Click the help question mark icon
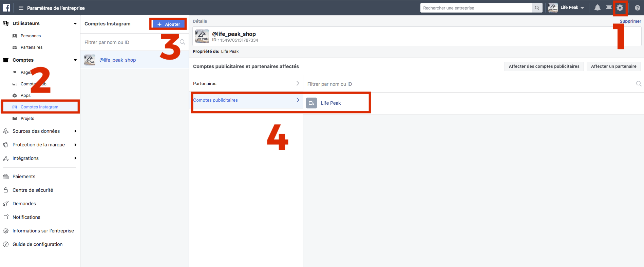Viewport: 644px width, 267px height. 637,8
